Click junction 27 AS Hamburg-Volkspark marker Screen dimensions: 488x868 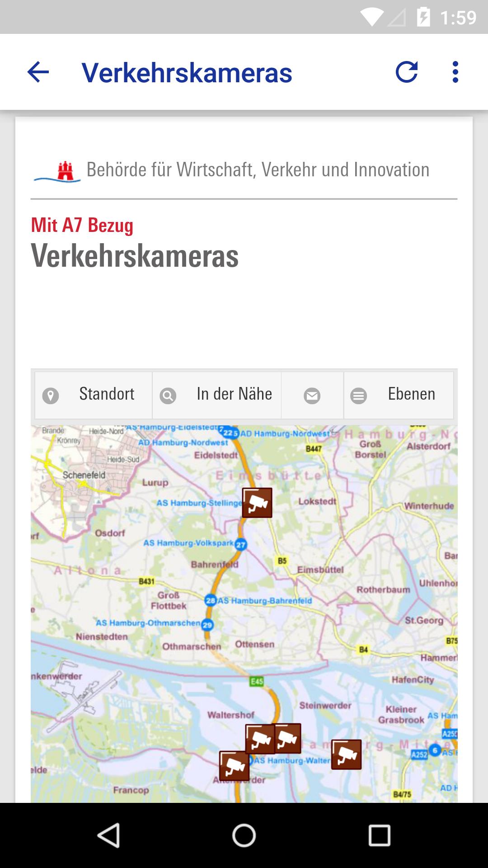(241, 545)
